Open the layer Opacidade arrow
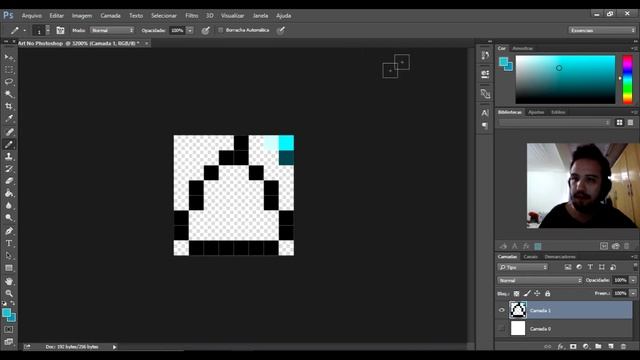Screen dimensions: 640x360 [633, 280]
